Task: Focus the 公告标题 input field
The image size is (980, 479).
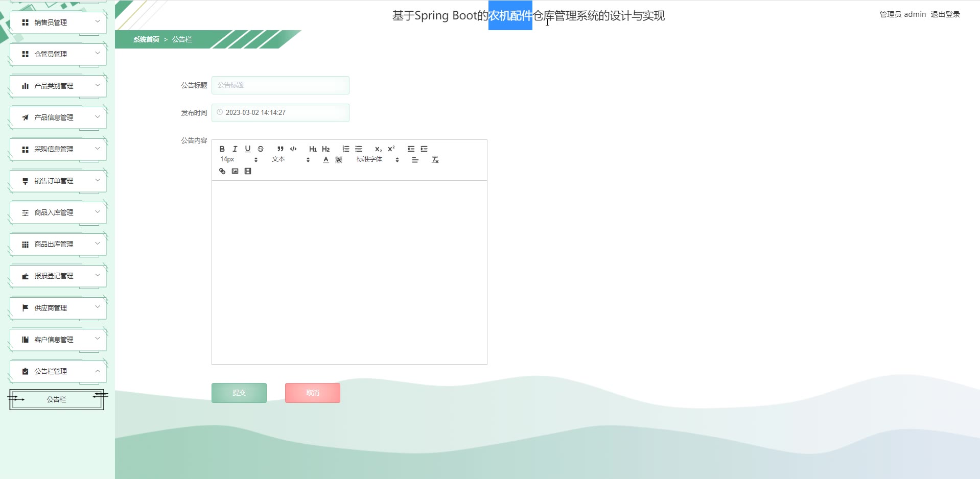Action: pyautogui.click(x=281, y=85)
